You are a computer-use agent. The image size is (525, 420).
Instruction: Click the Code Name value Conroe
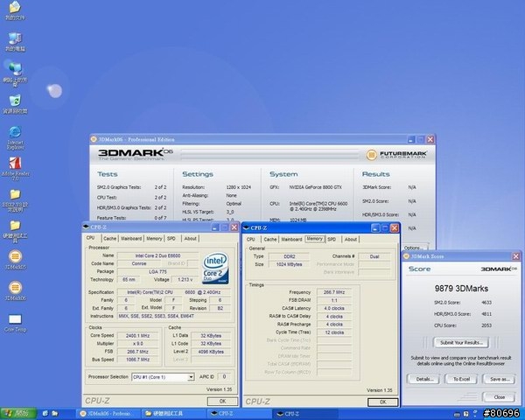[x=138, y=263]
